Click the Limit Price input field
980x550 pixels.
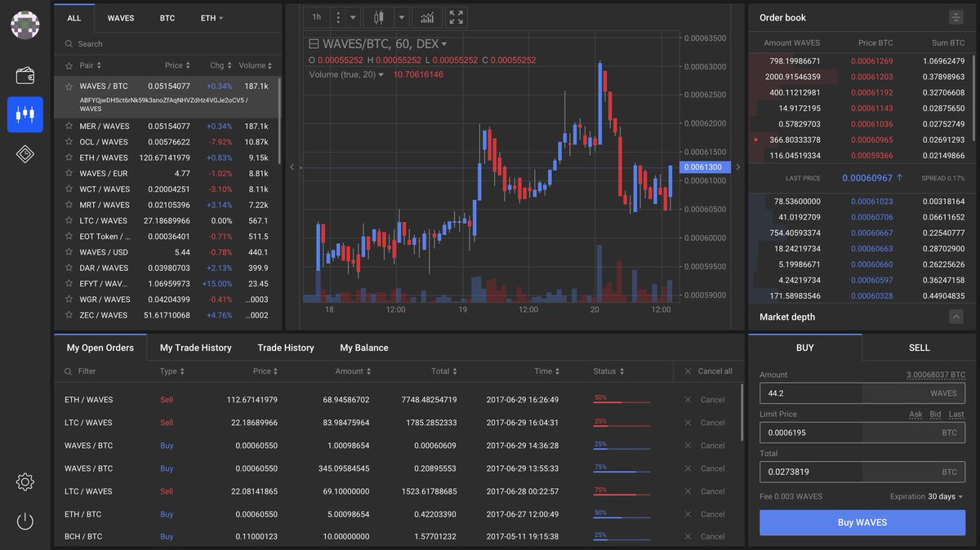[x=862, y=432]
